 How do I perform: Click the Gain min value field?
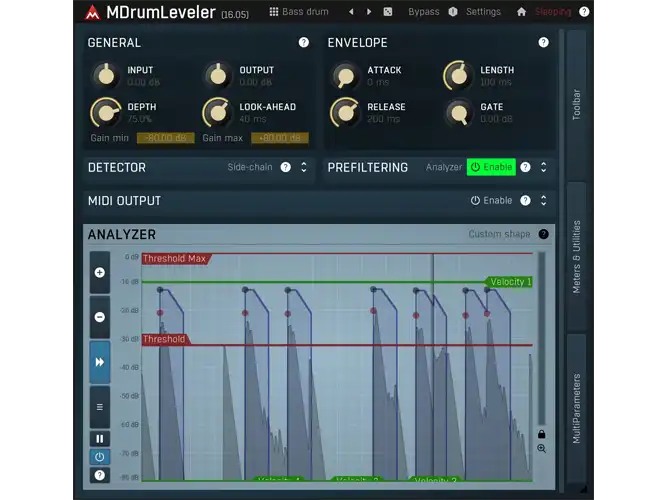pos(166,138)
